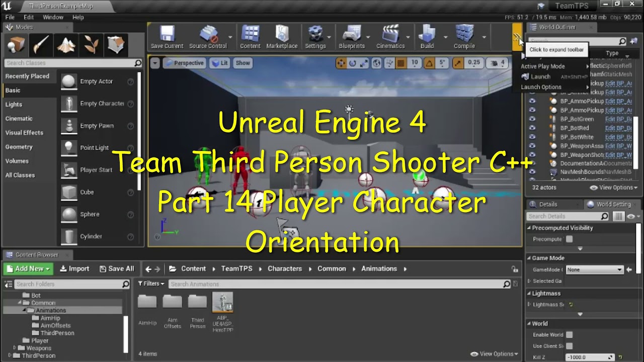Select the Launch menu entry
644x362 pixels.
click(540, 76)
